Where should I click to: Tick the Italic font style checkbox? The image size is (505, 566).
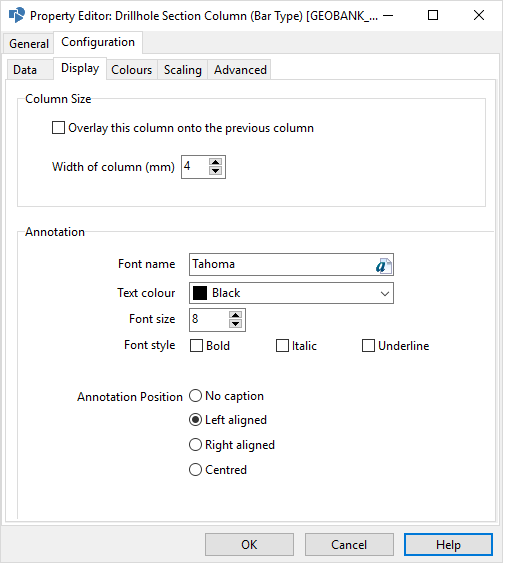coord(283,347)
